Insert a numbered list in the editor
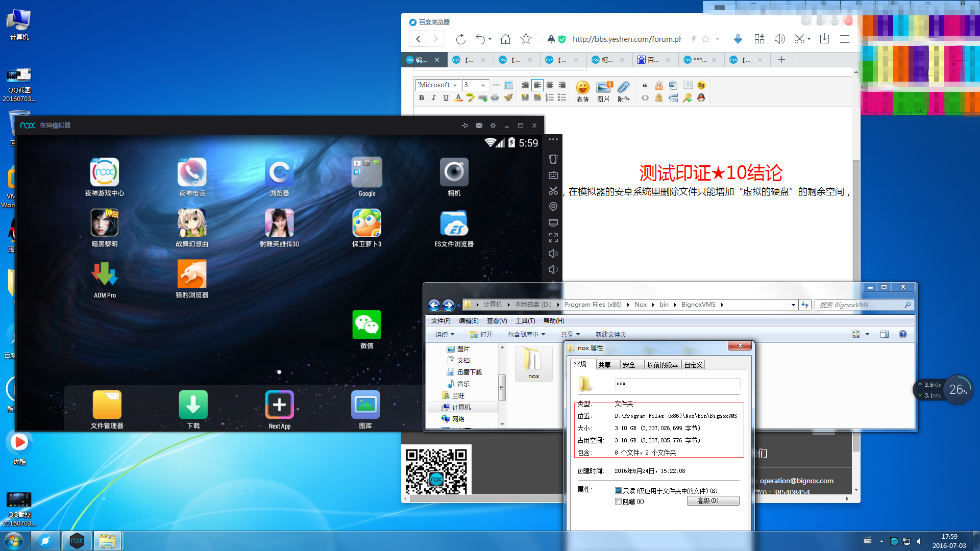 (550, 97)
